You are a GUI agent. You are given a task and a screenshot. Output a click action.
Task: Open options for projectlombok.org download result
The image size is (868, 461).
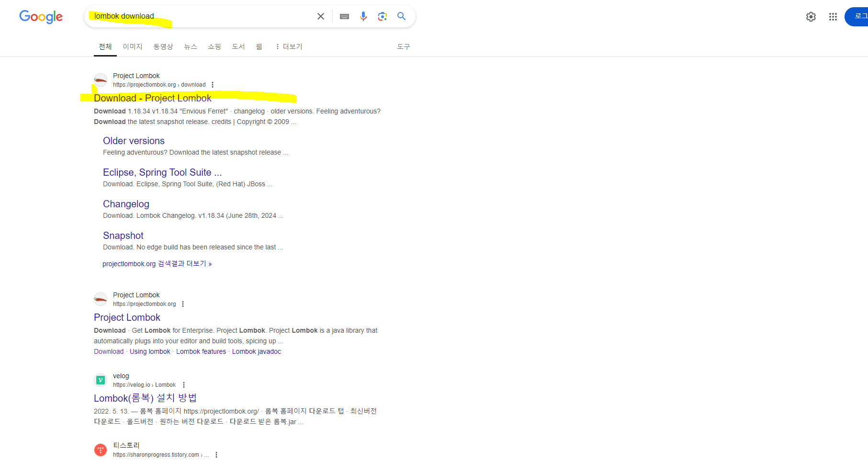(x=213, y=85)
